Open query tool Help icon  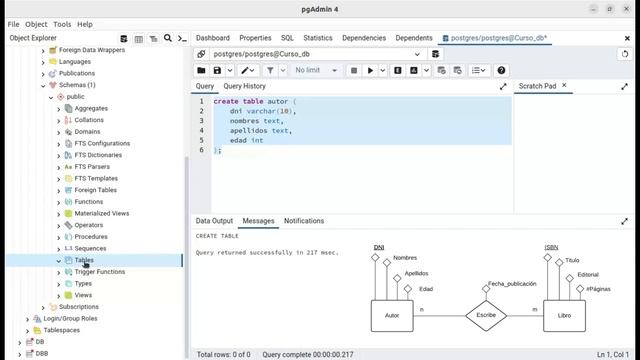tap(501, 70)
